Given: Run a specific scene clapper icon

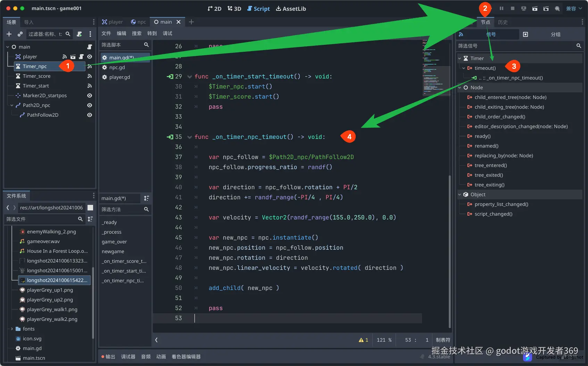Looking at the screenshot, I should click(546, 8).
